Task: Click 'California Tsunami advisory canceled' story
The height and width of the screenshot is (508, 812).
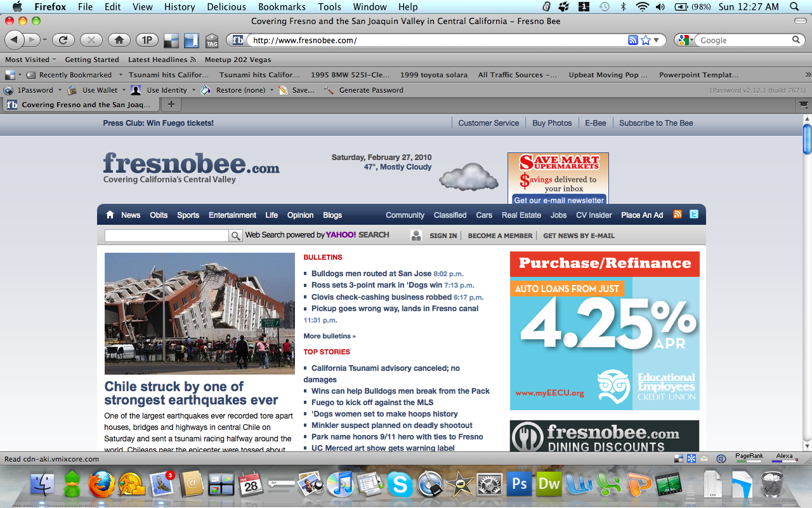Action: click(383, 373)
